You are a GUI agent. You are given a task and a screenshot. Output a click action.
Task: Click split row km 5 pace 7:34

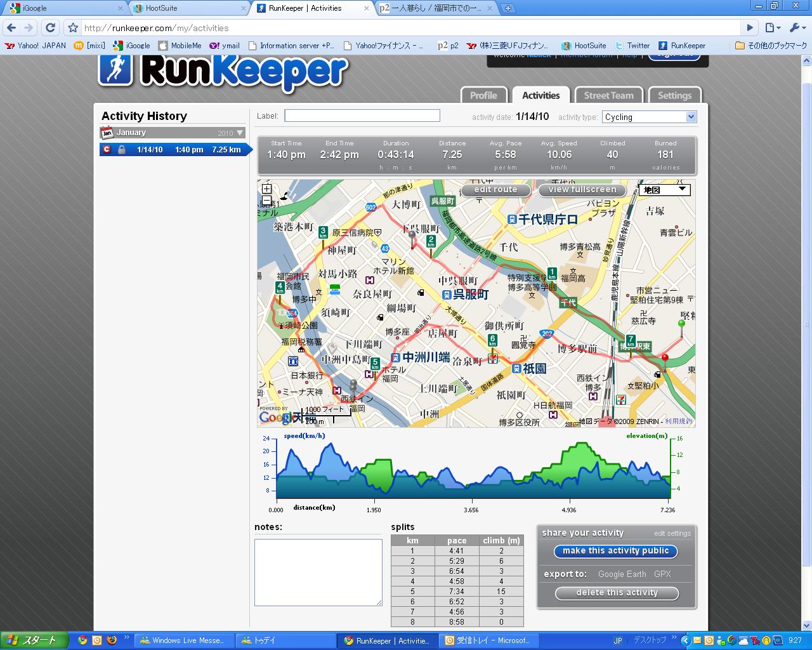pos(457,592)
